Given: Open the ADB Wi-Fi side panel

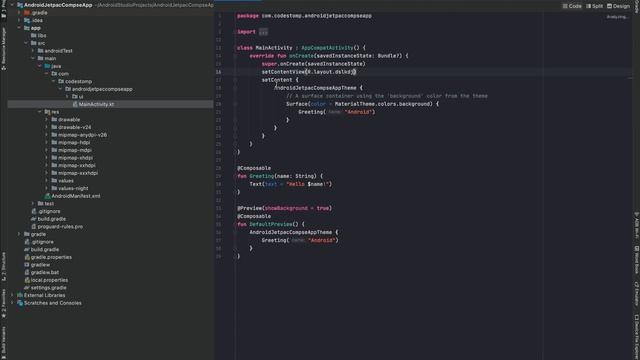Looking at the screenshot, I should click(636, 225).
